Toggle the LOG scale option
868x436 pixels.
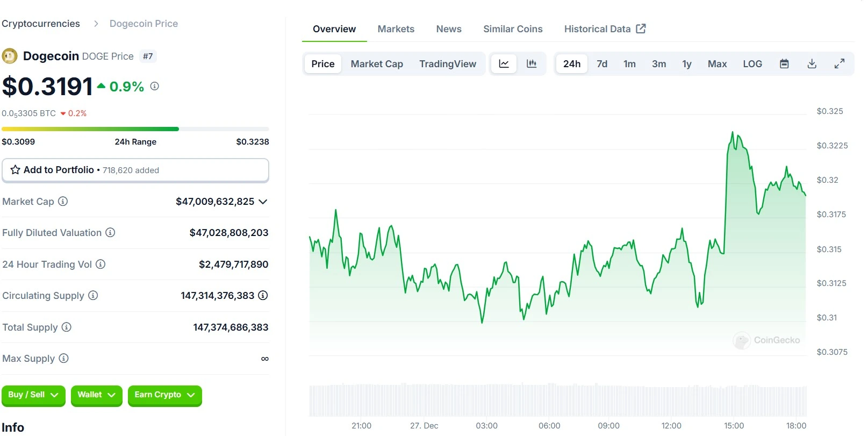[x=752, y=64]
